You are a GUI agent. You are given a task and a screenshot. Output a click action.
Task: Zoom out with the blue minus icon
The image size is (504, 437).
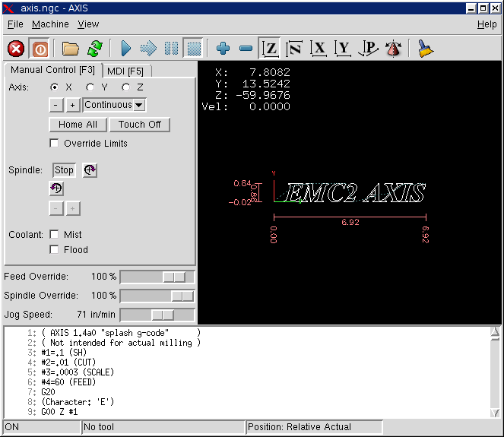tap(246, 49)
